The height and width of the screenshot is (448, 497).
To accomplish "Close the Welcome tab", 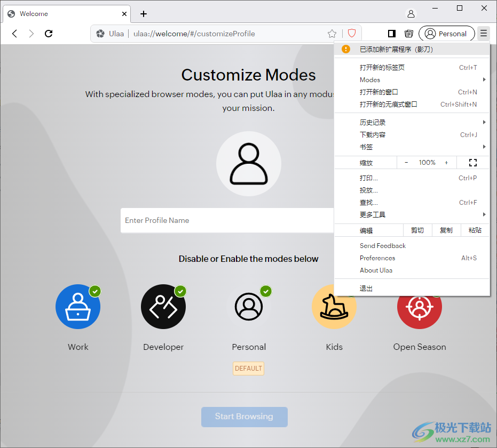I will click(124, 14).
